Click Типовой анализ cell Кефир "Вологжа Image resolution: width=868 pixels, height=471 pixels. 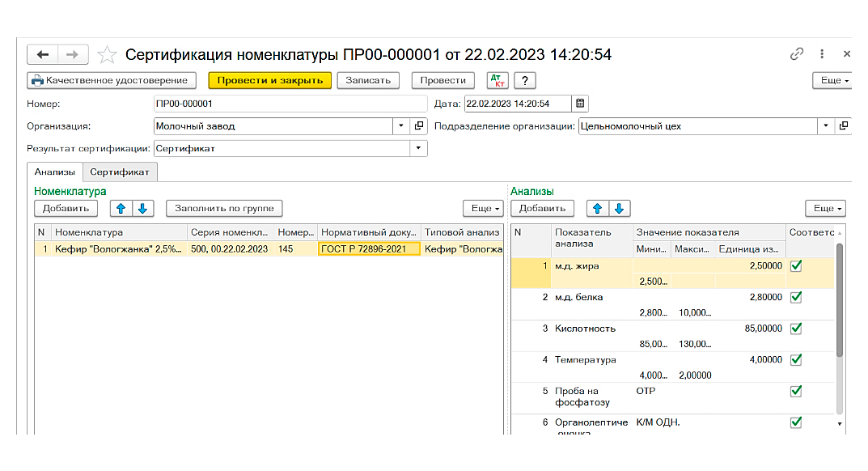463,249
